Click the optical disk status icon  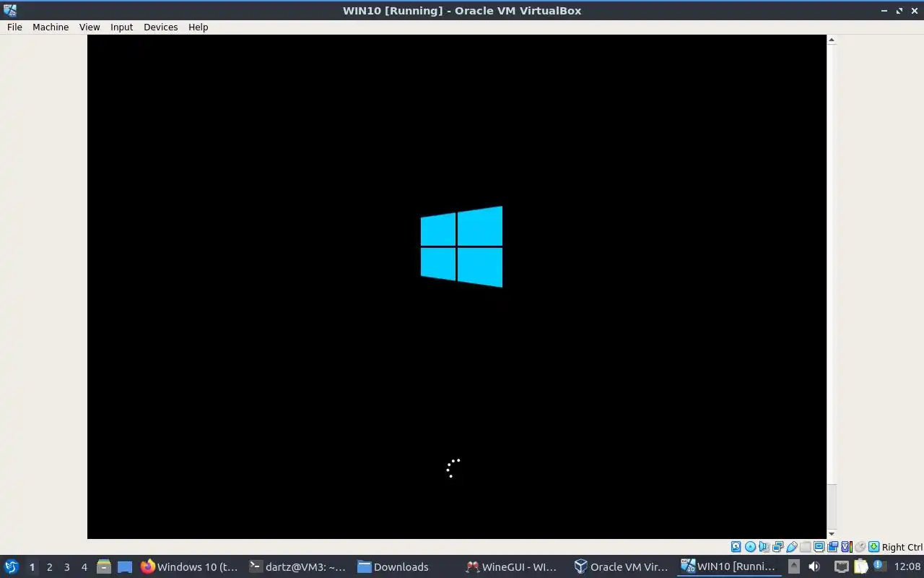750,547
